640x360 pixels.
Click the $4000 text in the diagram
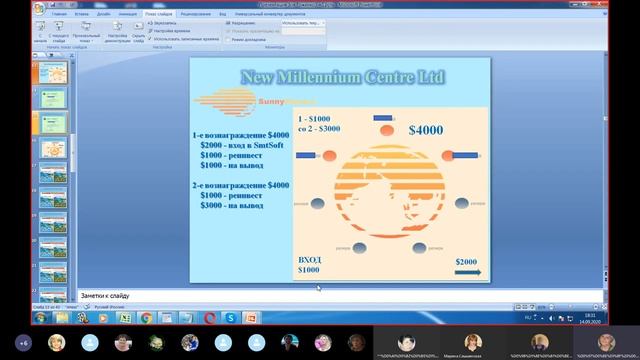[x=426, y=130]
